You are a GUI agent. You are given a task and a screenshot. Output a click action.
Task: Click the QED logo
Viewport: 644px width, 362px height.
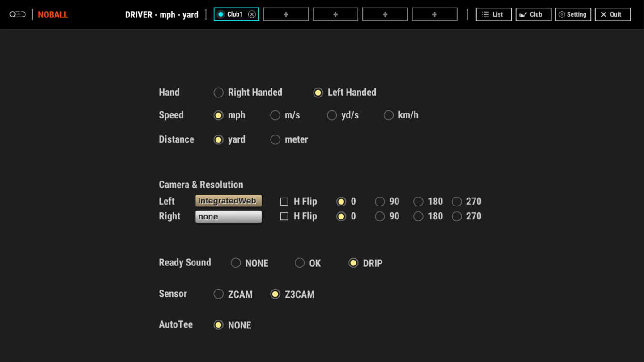(x=17, y=14)
